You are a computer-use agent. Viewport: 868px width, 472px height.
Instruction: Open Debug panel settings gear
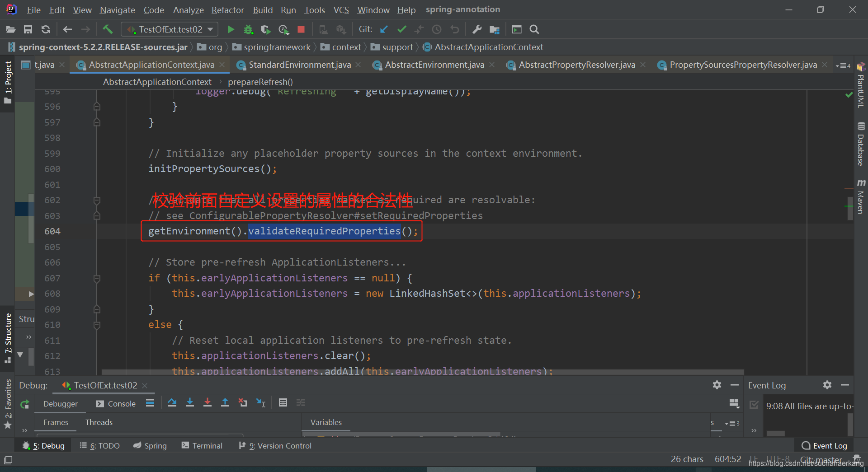[x=717, y=385]
